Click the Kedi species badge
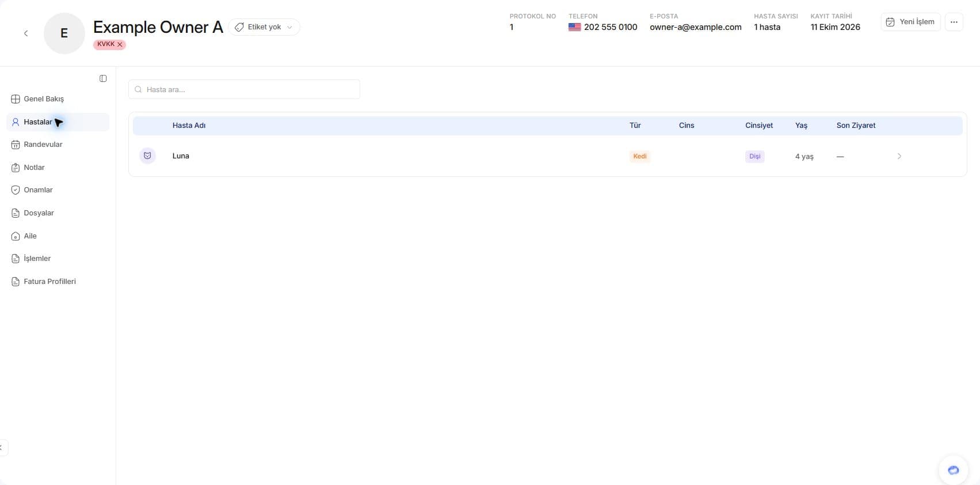Image resolution: width=980 pixels, height=485 pixels. tap(640, 156)
